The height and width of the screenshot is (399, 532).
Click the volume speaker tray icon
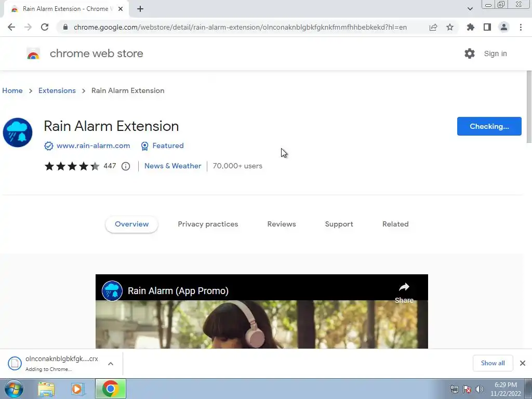(480, 389)
